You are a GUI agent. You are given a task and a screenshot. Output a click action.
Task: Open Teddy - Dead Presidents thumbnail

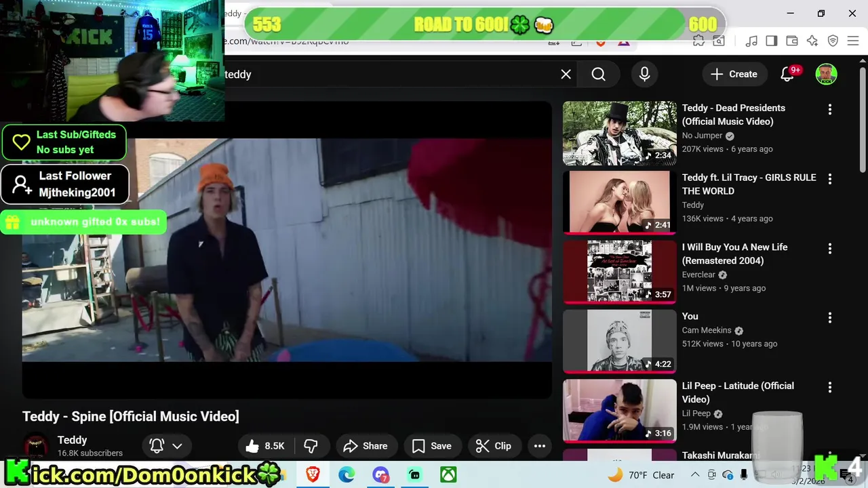[x=619, y=133]
